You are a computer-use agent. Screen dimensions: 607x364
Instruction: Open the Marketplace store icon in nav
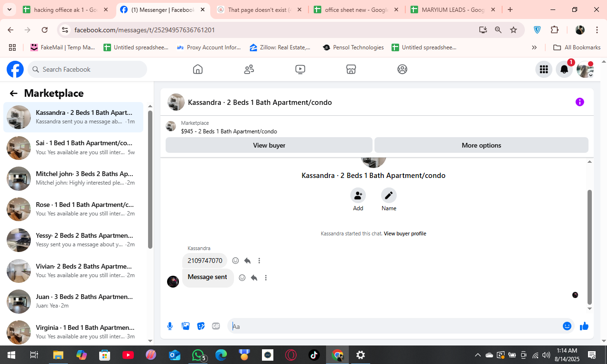click(x=351, y=69)
